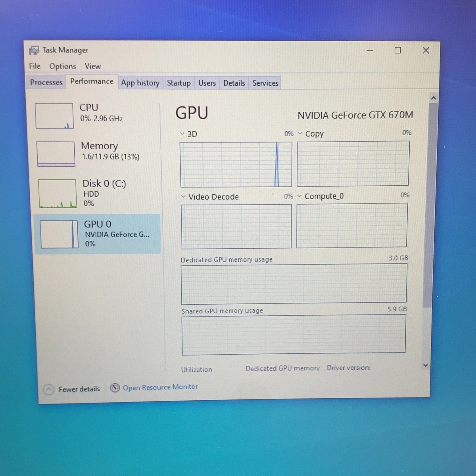Click the '0% 2.96 GHz' CPU value
Viewport: 476px width, 476px height.
coord(102,119)
